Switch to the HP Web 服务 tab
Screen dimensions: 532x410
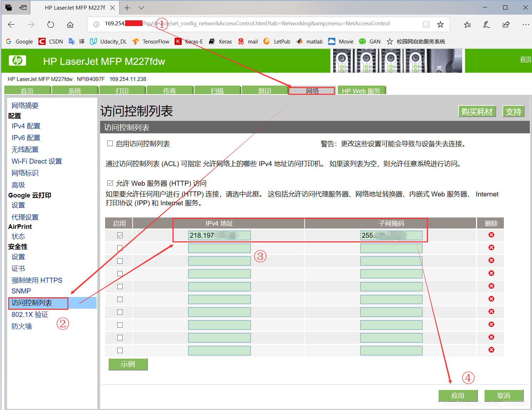[x=361, y=91]
